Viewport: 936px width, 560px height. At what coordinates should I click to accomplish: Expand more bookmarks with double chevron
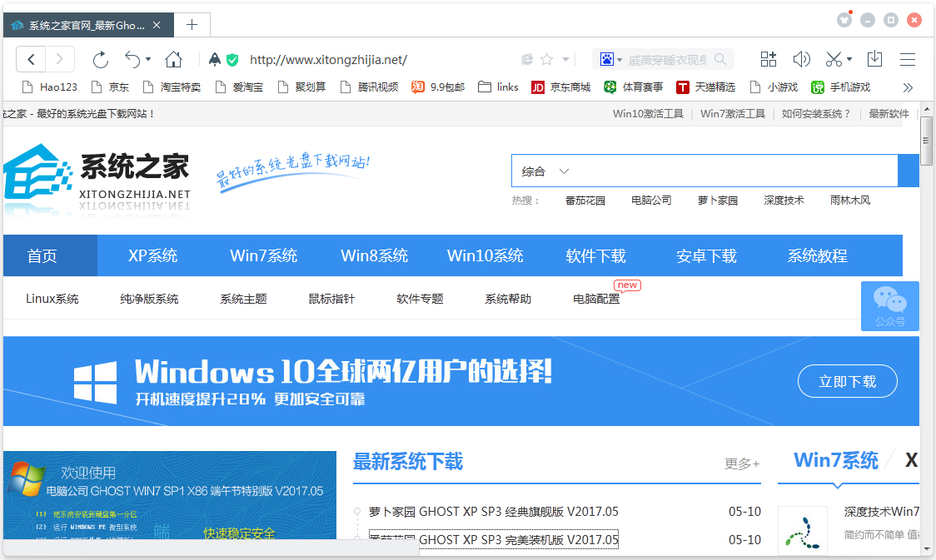tap(908, 87)
